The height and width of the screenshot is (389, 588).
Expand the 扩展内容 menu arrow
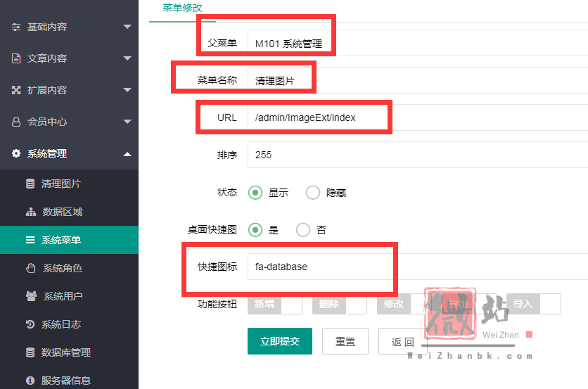(x=127, y=90)
